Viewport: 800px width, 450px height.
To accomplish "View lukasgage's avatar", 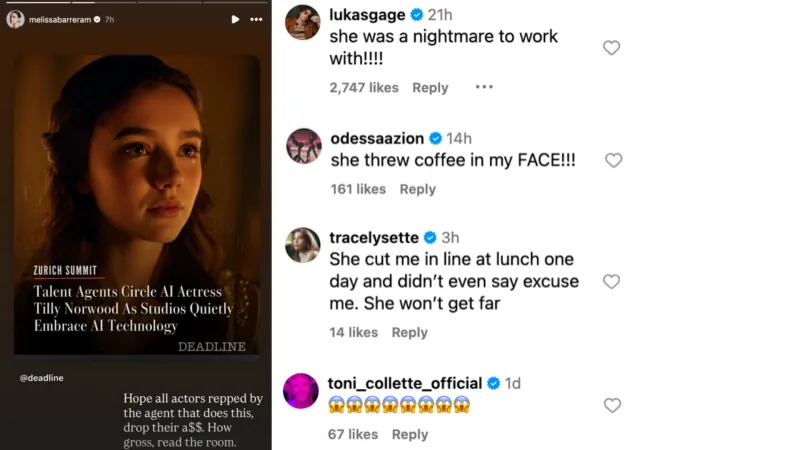I will (302, 22).
